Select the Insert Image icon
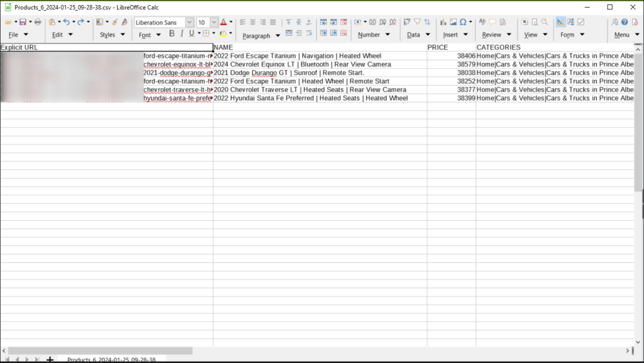Screen dimensions: 644x363 [453, 22]
